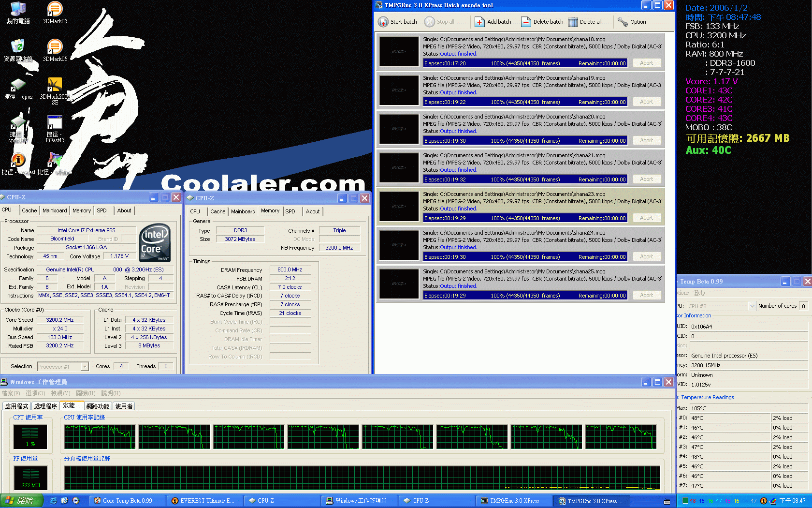Open the 3DMark2001 SE desktop shortcut
The width and height of the screenshot is (812, 508).
(55, 91)
